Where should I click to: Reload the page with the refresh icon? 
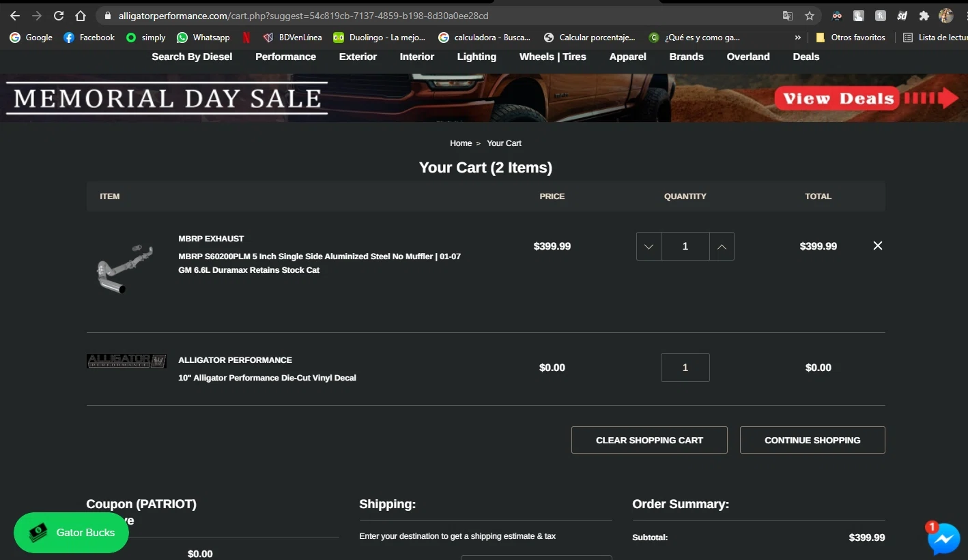[x=59, y=16]
